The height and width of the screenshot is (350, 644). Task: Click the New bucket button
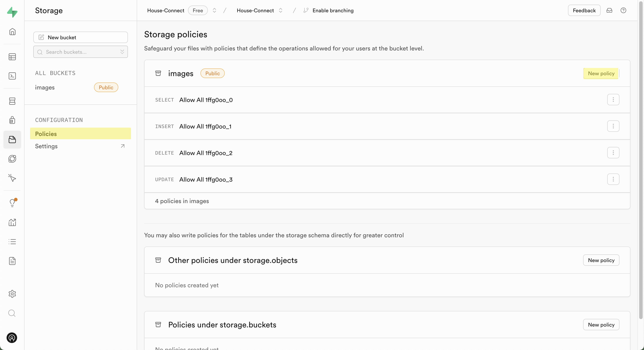81,37
